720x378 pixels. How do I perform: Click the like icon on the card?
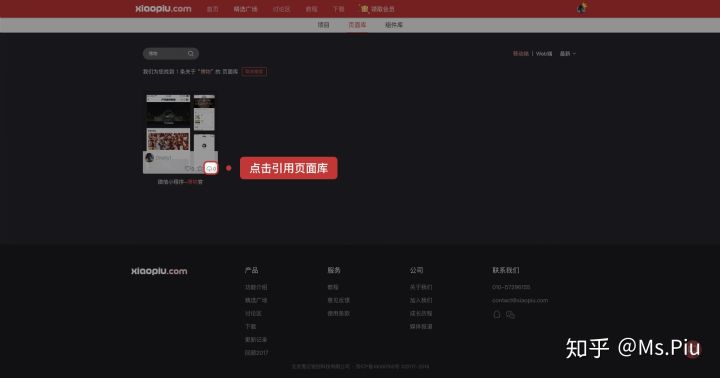(188, 169)
